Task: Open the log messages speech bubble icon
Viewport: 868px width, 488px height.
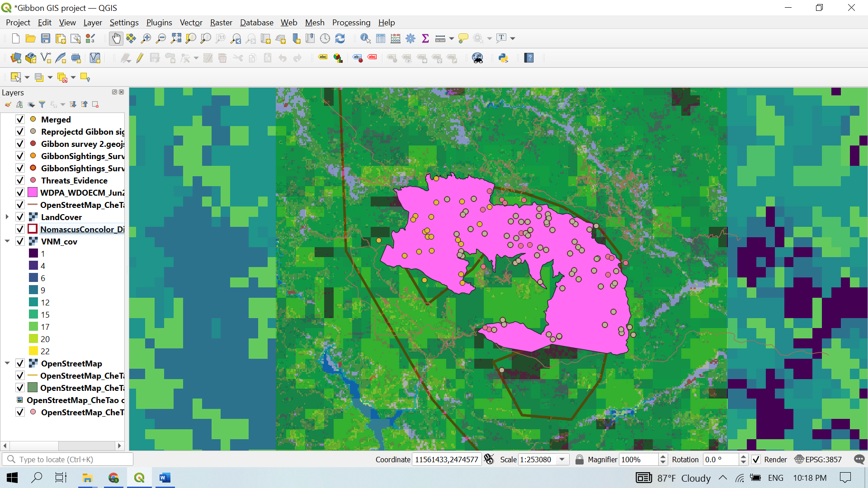Action: pos(859,460)
